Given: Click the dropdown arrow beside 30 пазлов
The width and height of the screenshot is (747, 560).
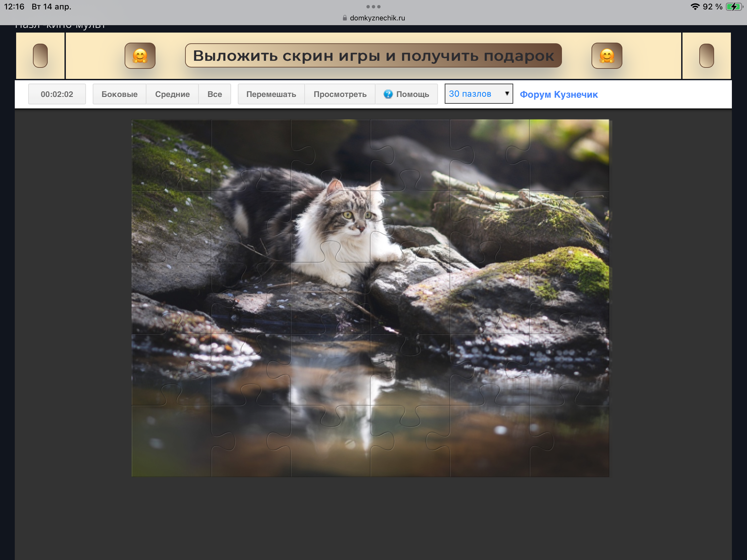Looking at the screenshot, I should 507,94.
